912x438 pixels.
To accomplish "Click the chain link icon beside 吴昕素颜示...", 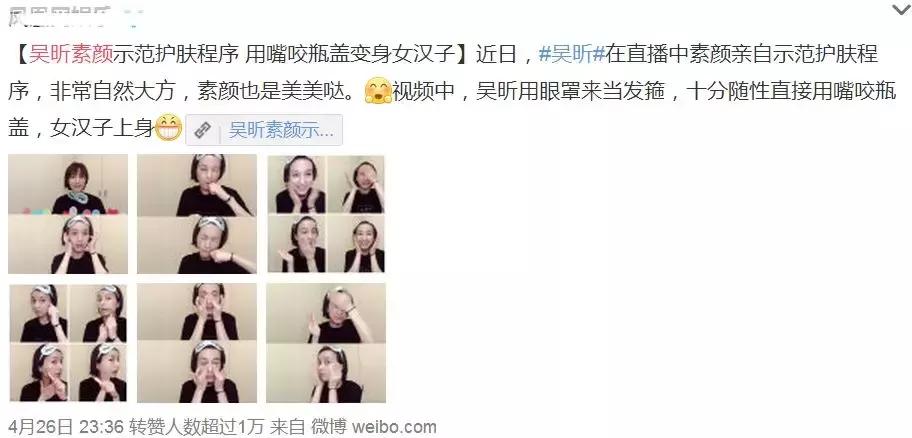I will pos(202,130).
